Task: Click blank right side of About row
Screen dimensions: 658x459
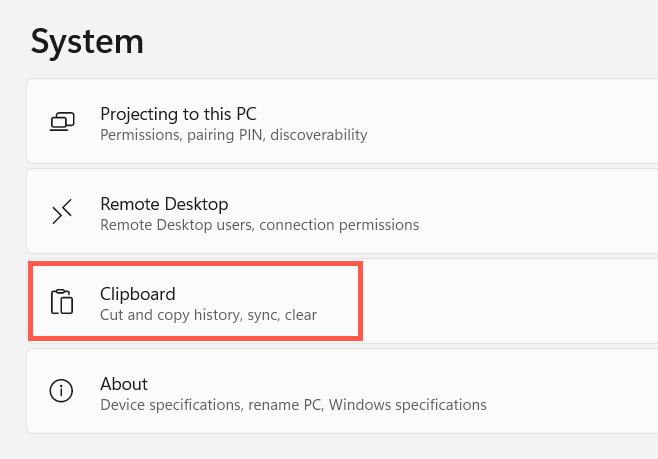Action: coord(580,392)
